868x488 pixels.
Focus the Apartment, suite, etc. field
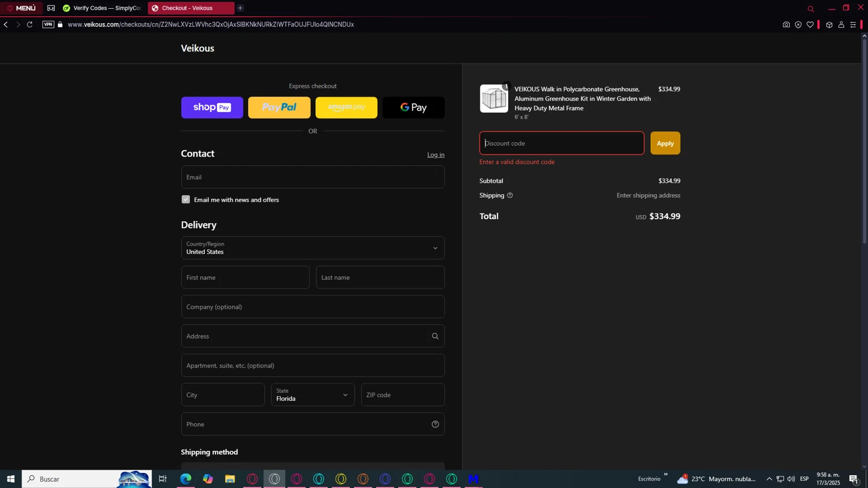pos(313,365)
